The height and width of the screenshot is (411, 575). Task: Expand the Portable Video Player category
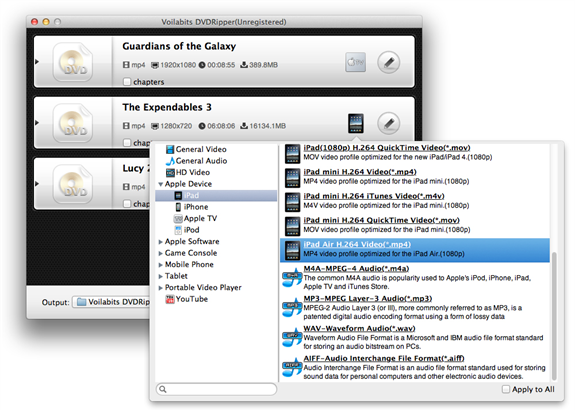[160, 288]
